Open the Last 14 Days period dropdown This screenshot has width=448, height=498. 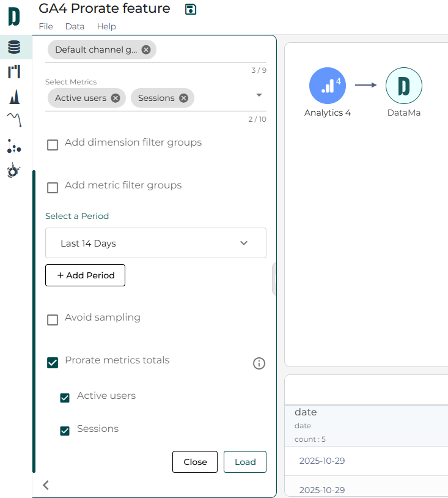point(156,243)
